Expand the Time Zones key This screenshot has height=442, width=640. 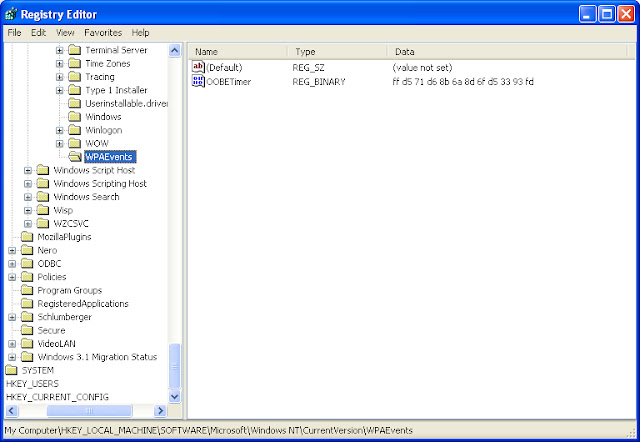click(60, 64)
